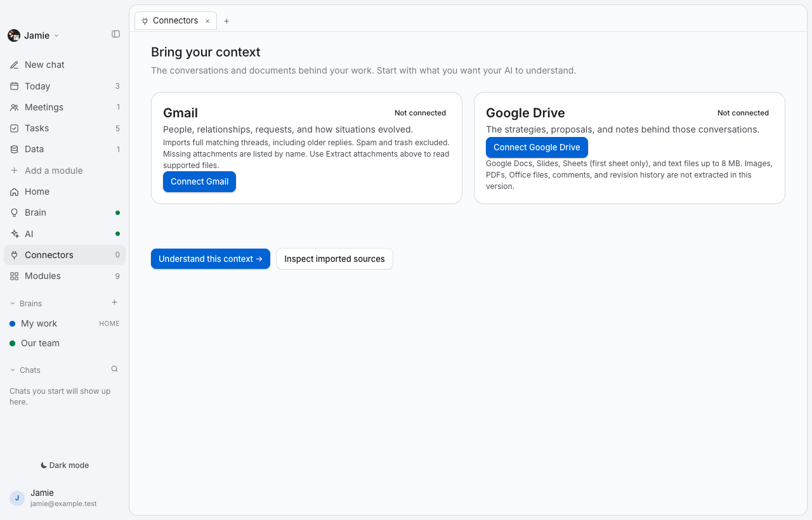Open a new tab with plus button
The image size is (812, 520).
click(x=226, y=21)
